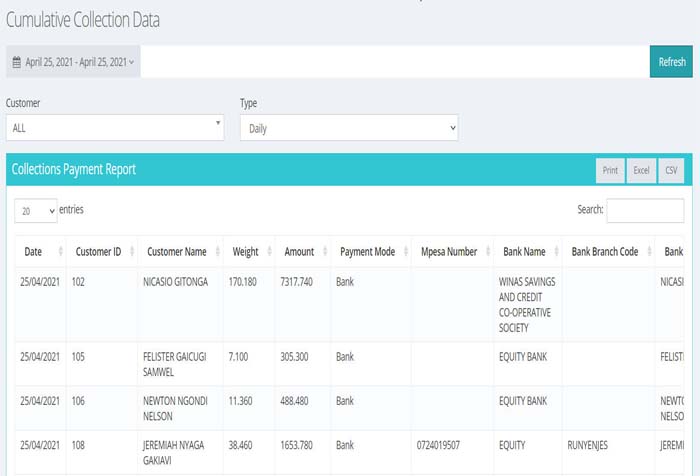Sort by Payment Mode column sort icon
This screenshot has height=476, width=700.
406,251
